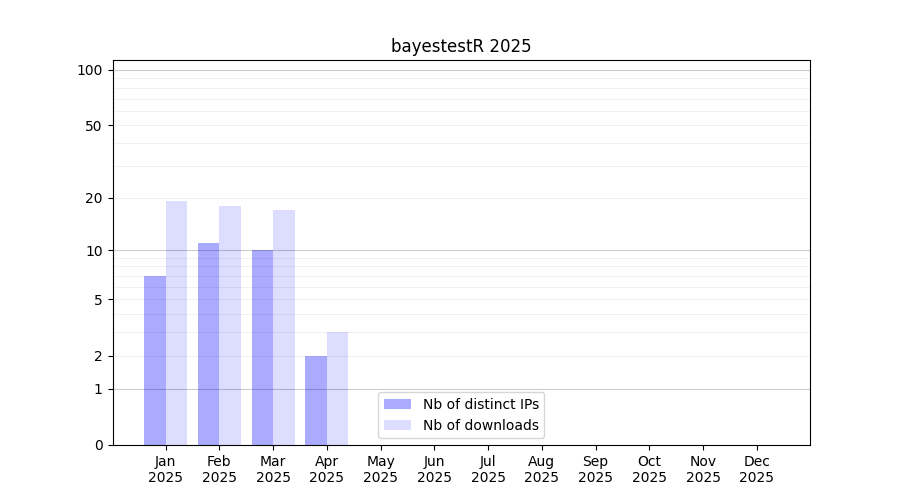Select the 'Oct 2025' x-axis label

(x=649, y=469)
